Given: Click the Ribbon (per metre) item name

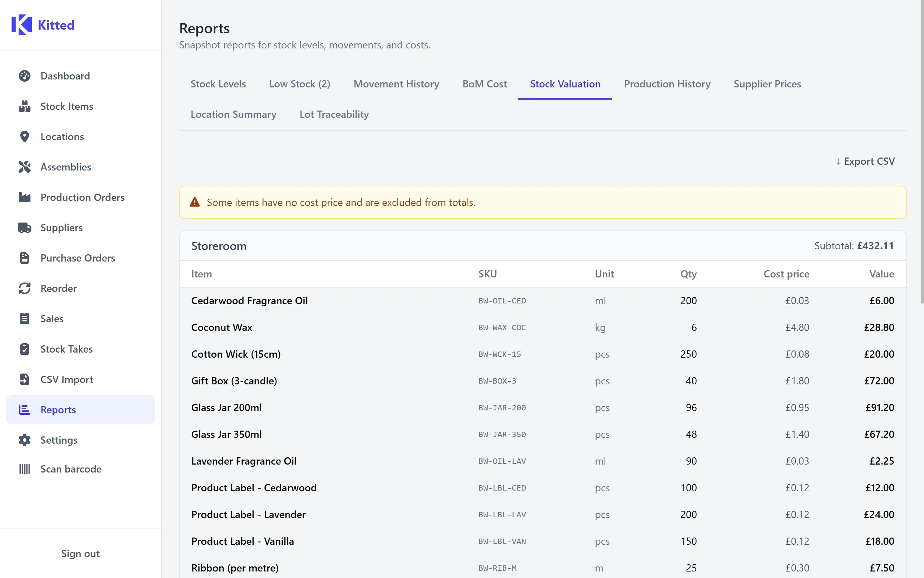Looking at the screenshot, I should [235, 568].
